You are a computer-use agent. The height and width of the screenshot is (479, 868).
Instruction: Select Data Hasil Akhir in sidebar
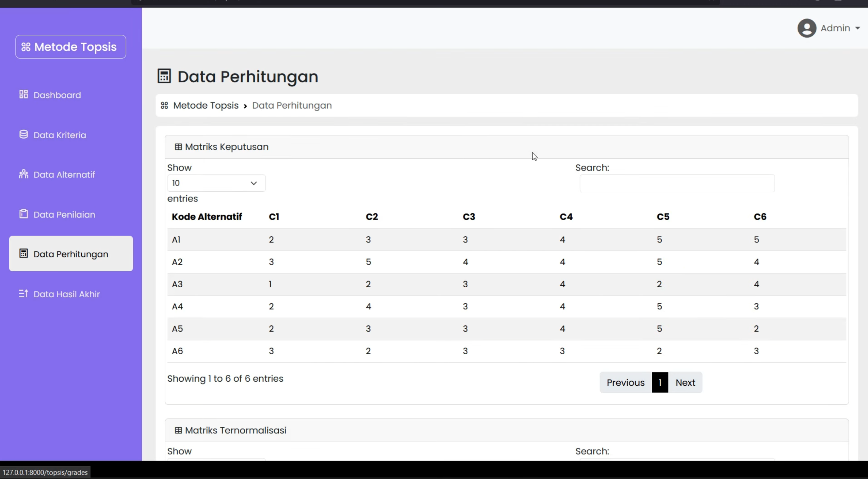coord(66,294)
